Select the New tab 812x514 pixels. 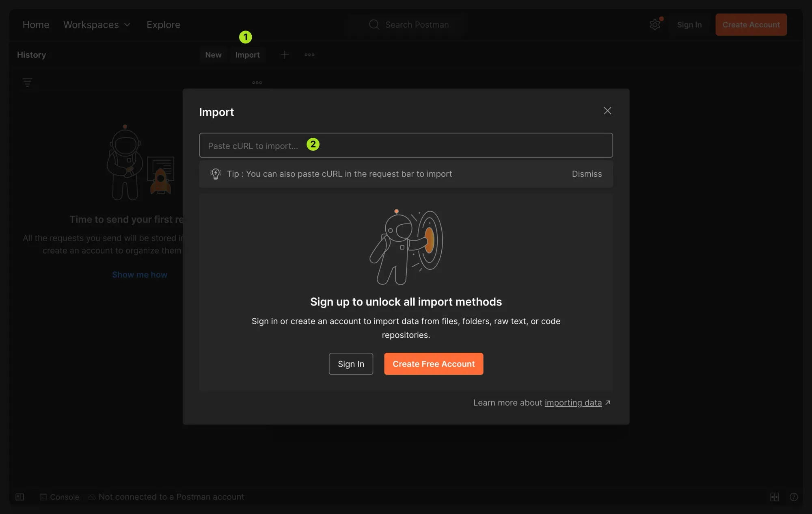[x=213, y=54]
